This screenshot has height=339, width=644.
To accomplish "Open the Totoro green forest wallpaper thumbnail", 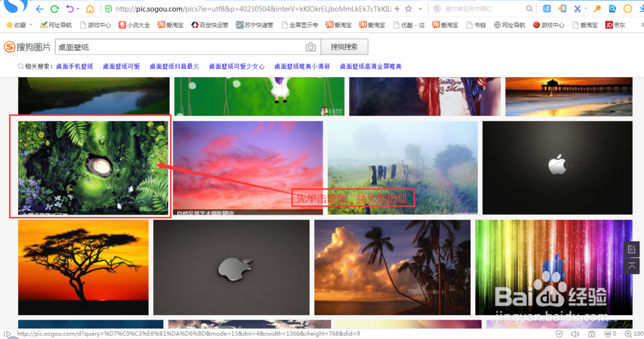I will pos(93,167).
